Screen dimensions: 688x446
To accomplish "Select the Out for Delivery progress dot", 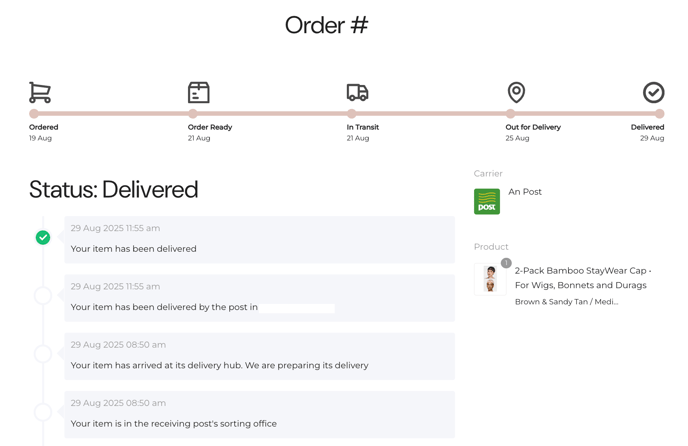I will 510,114.
